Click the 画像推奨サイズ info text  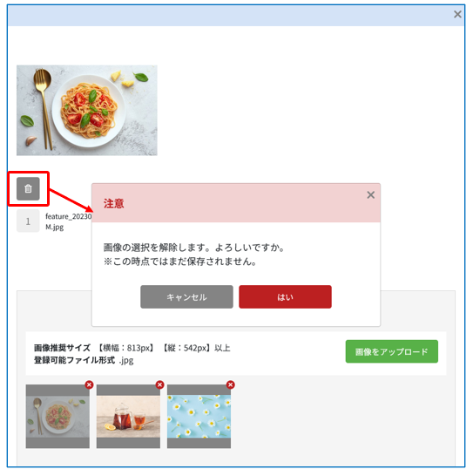click(x=132, y=348)
